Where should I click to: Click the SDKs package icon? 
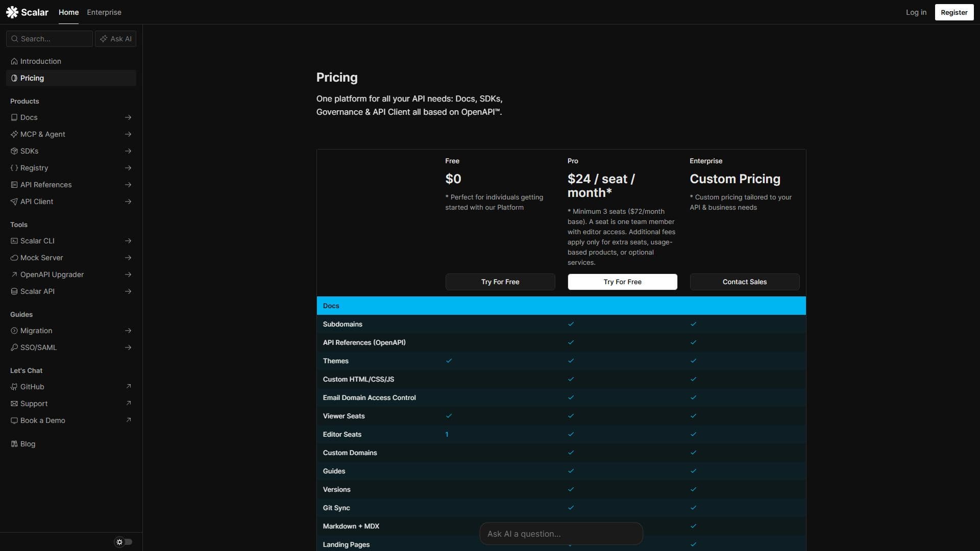tap(14, 151)
